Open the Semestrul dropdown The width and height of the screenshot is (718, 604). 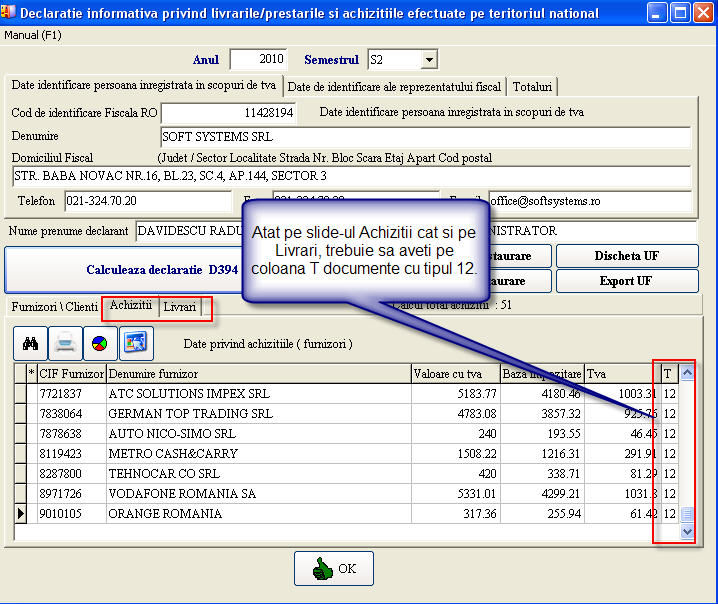tap(428, 60)
